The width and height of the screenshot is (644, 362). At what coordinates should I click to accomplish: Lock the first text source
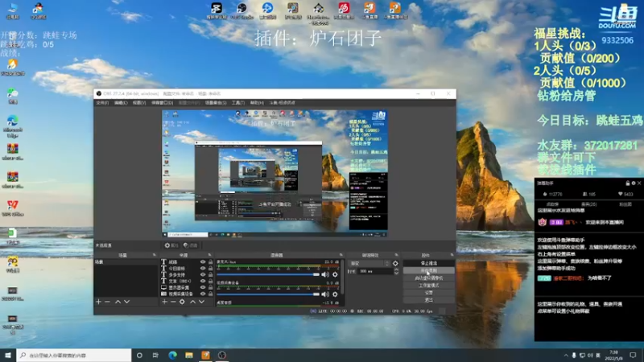point(211,262)
